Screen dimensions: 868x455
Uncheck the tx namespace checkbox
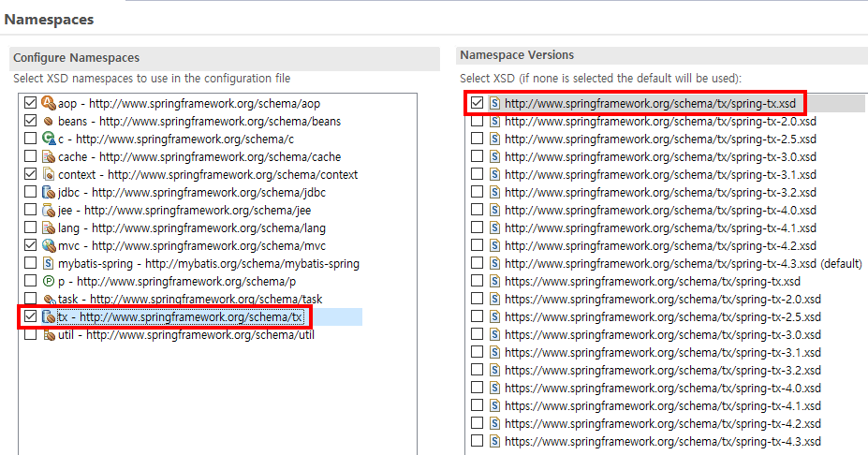31,316
